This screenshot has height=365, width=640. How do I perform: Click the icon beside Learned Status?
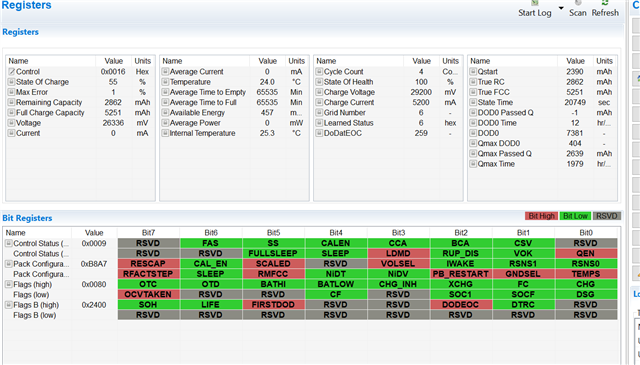coord(319,122)
